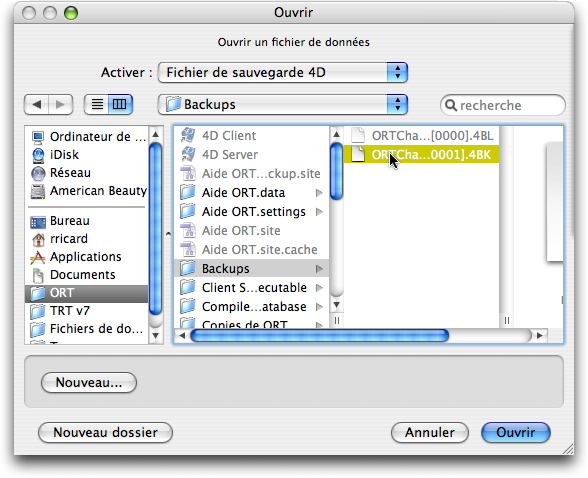Switch to column view mode

[120, 104]
